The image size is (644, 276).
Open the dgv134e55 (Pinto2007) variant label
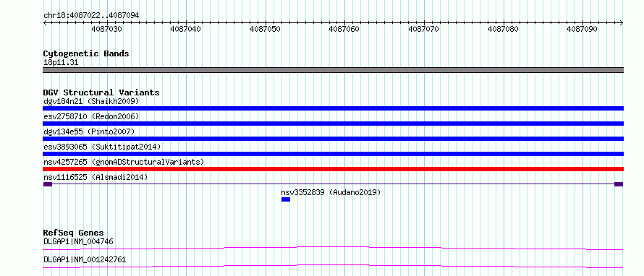(89, 131)
